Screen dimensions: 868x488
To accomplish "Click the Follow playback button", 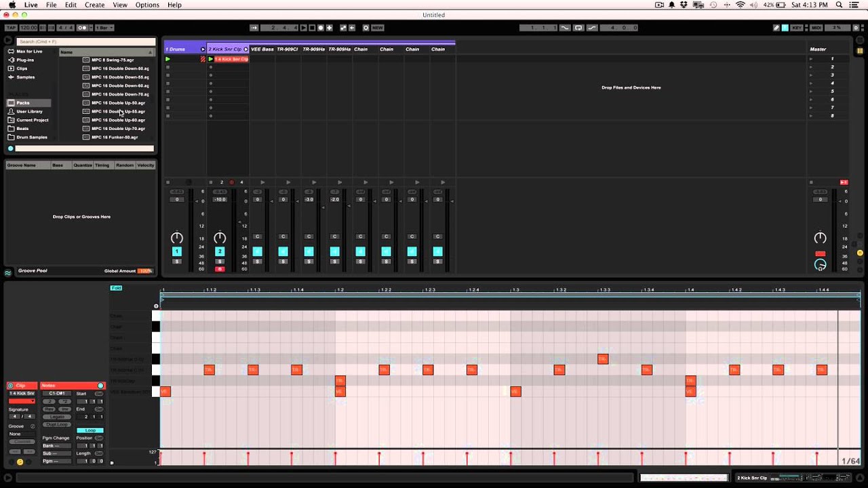I will 254,28.
